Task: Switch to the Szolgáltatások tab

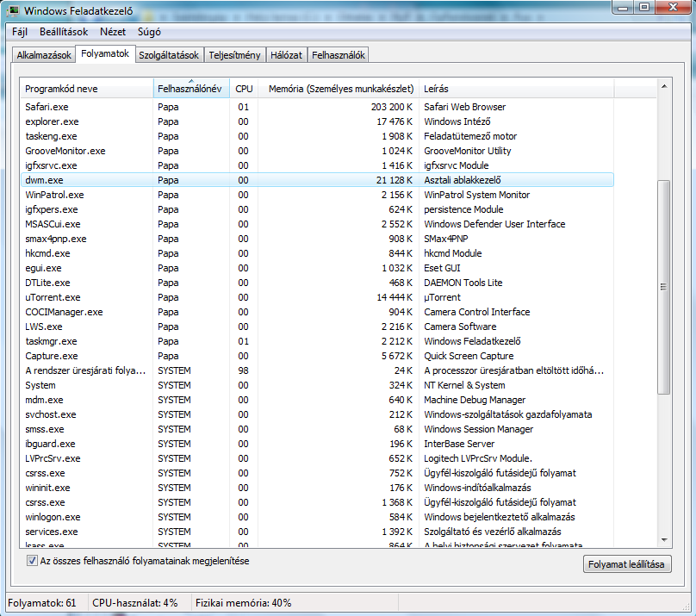Action: click(x=169, y=55)
